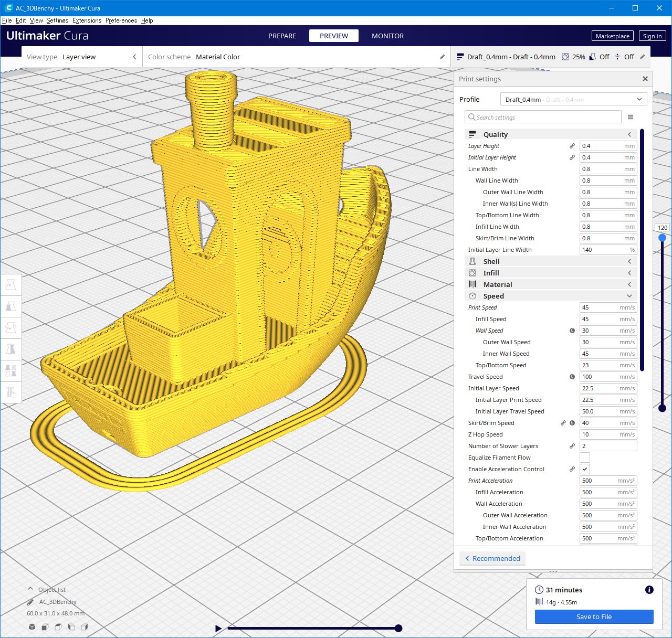Switch to left side camera view cube
Image resolution: width=672 pixels, height=638 pixels.
pyautogui.click(x=71, y=627)
